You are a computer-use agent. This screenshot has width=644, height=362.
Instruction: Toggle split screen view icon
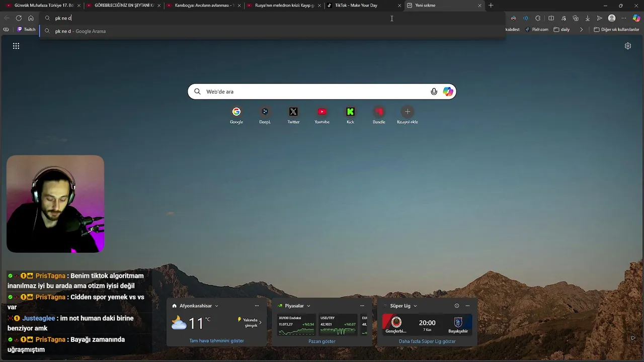[x=551, y=18]
